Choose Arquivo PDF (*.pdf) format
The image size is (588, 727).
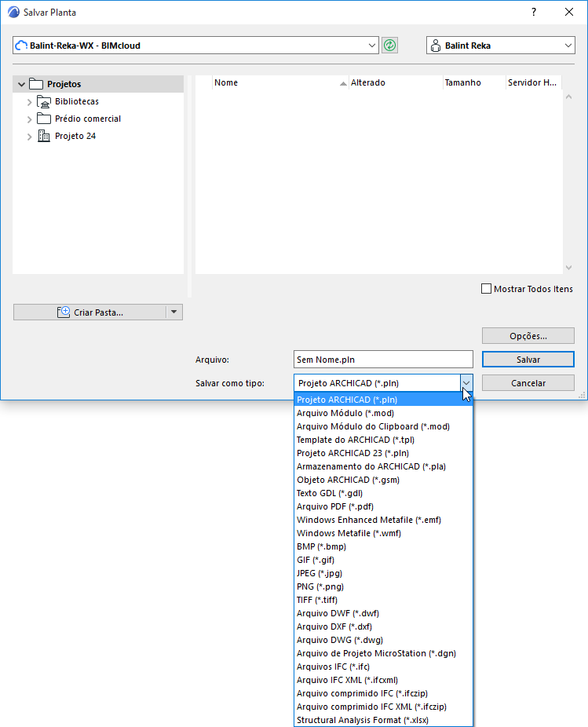pyautogui.click(x=384, y=506)
